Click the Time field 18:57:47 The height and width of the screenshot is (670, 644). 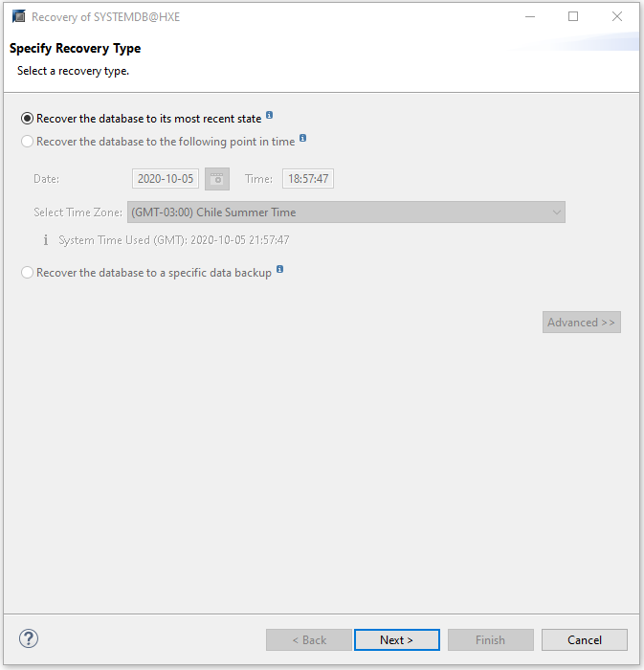click(308, 179)
